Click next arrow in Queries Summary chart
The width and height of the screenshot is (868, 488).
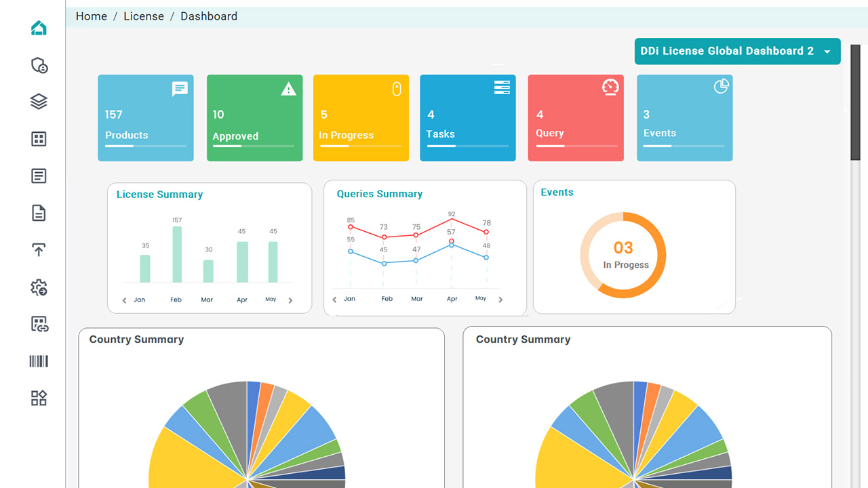point(500,300)
